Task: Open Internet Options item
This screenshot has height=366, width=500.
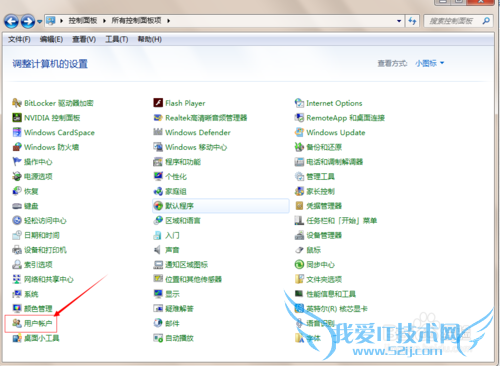Action: click(328, 103)
